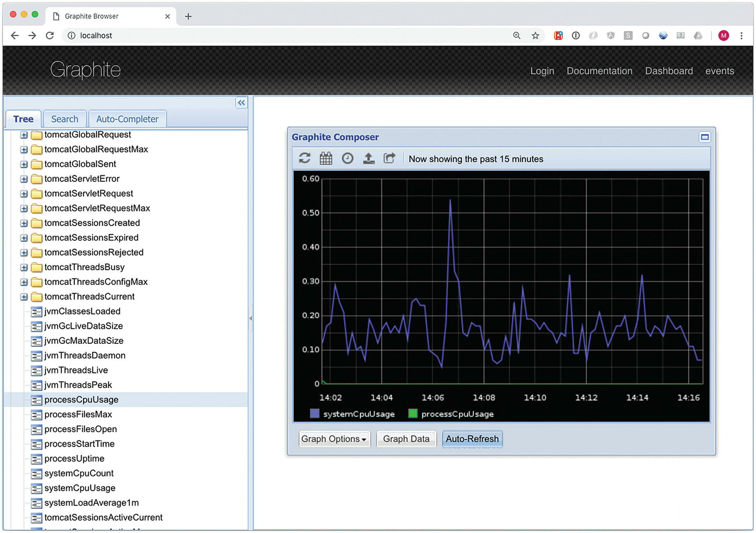
Task: Open the Graph Options dropdown
Action: [x=334, y=439]
